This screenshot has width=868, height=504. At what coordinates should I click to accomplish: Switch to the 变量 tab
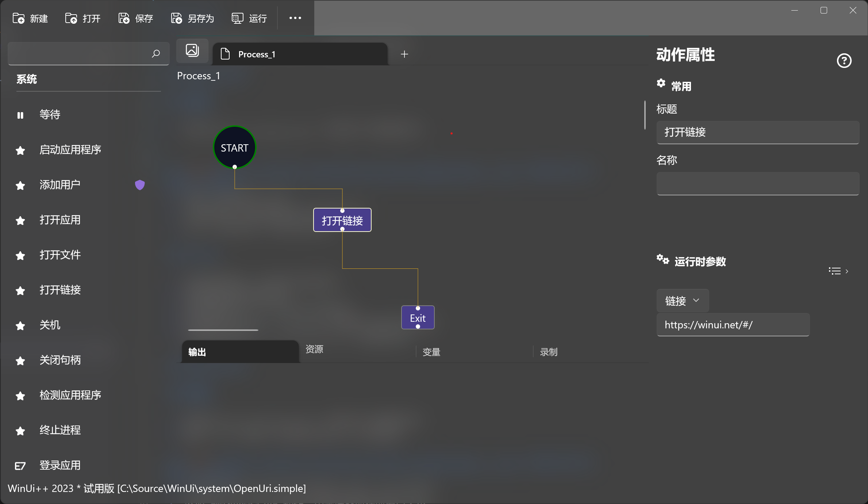(x=431, y=352)
